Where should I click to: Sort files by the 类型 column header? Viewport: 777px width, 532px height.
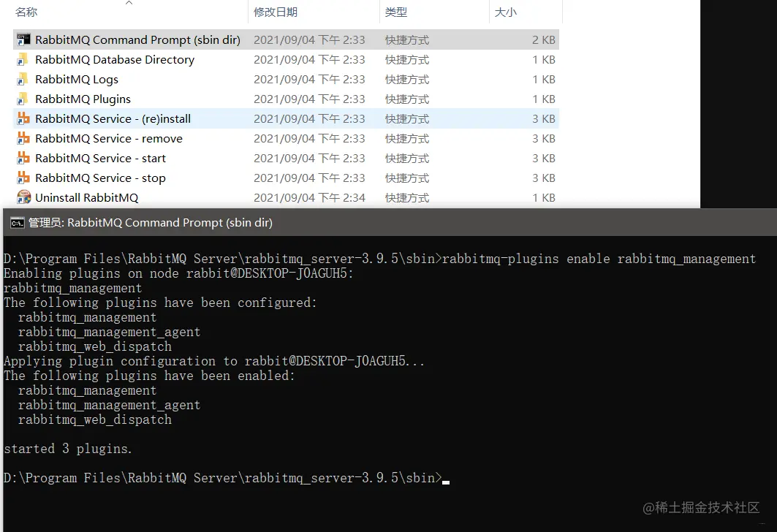coord(396,12)
